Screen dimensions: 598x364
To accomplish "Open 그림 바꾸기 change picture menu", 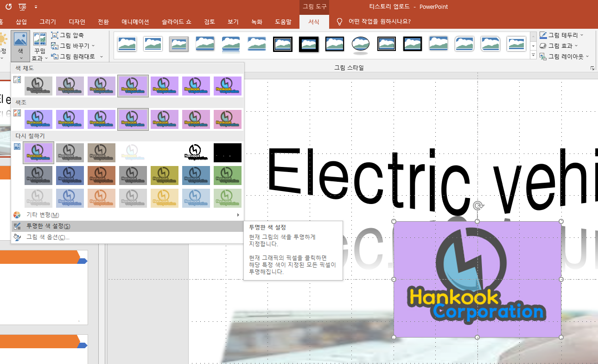I will coord(73,45).
